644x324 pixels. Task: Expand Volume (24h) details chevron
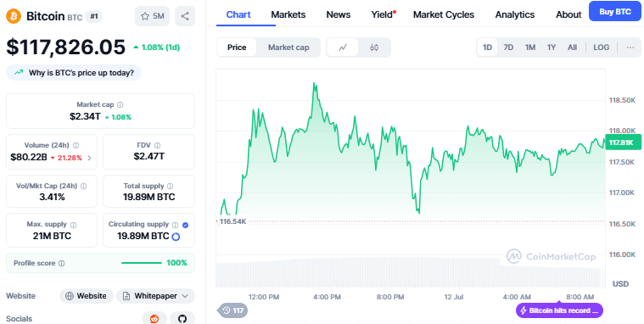[90, 158]
